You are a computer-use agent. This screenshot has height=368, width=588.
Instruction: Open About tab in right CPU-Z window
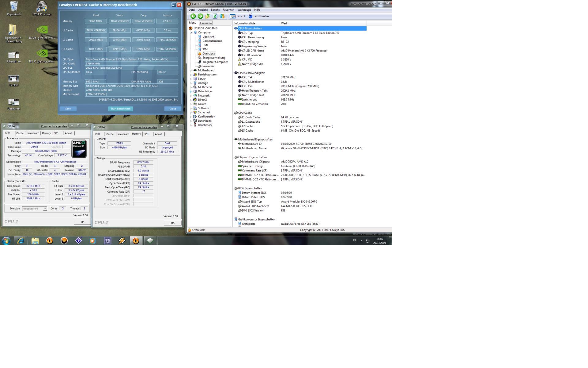pos(158,134)
